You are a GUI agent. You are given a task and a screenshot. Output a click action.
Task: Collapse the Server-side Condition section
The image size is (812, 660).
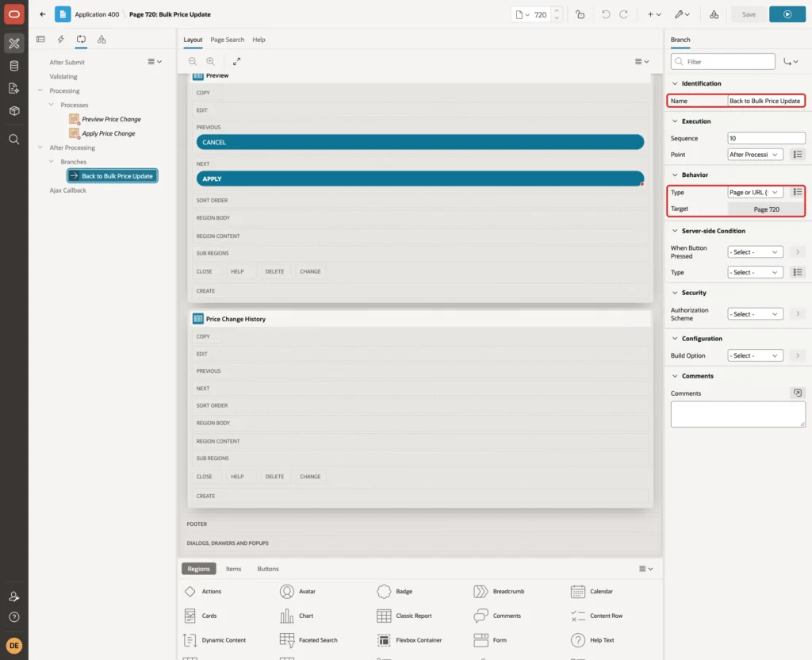point(675,231)
